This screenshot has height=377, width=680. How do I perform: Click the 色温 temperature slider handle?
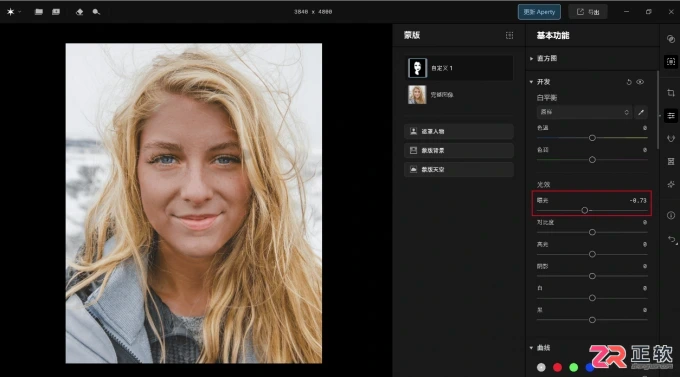tap(592, 138)
